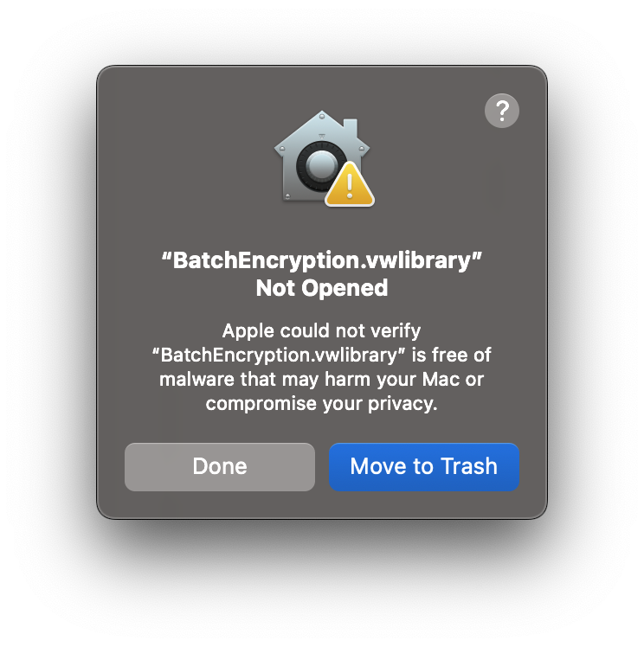
Task: Click the vault dial on the house icon
Action: (319, 165)
